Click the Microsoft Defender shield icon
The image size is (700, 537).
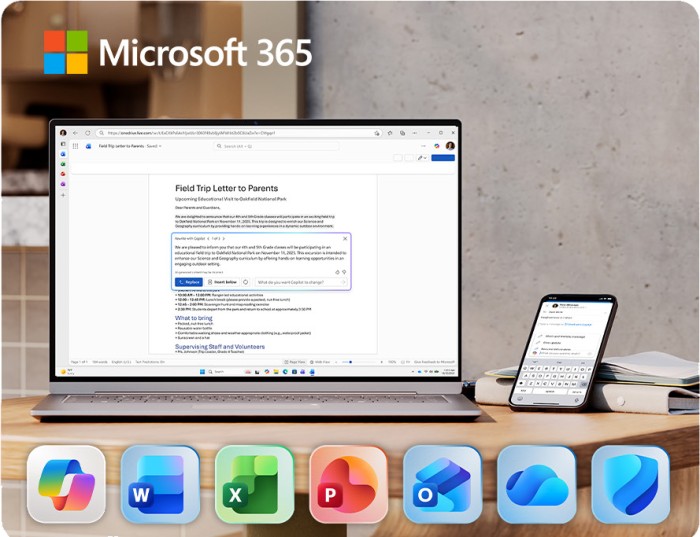[x=630, y=484]
